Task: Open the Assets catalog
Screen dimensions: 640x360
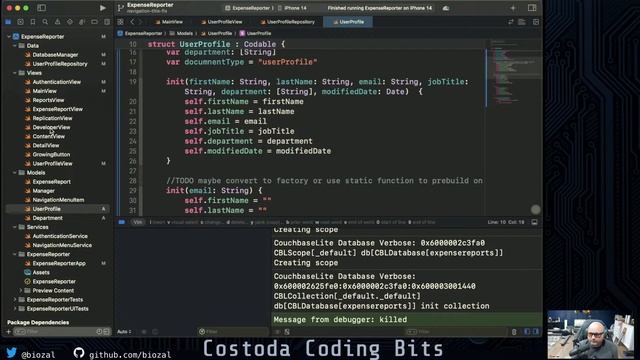Action: (x=41, y=272)
